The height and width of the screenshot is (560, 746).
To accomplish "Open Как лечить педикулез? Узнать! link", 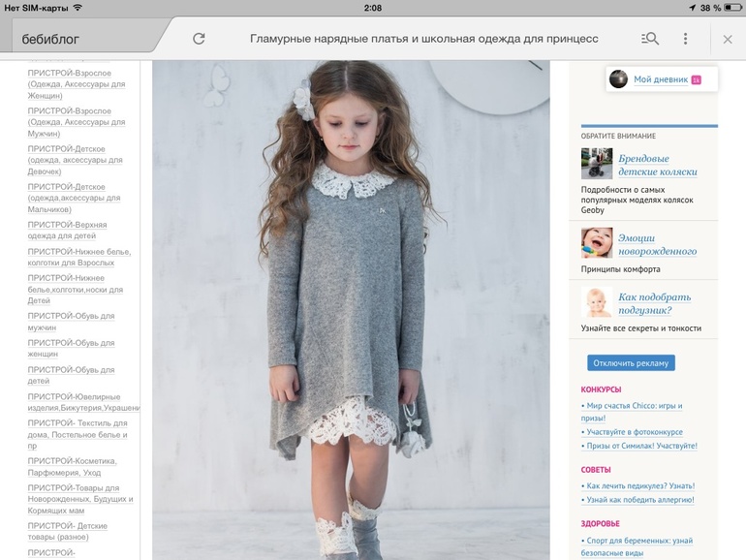I will coord(638,485).
